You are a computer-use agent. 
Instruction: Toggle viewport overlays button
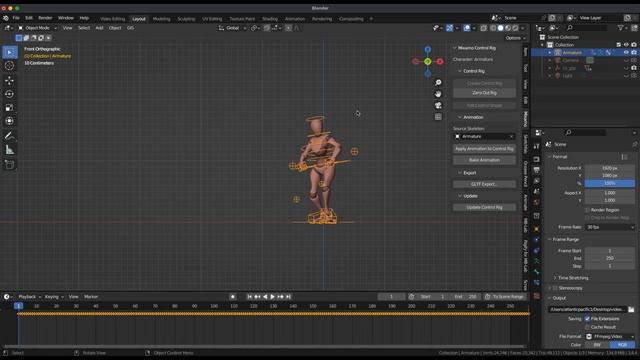(x=467, y=28)
